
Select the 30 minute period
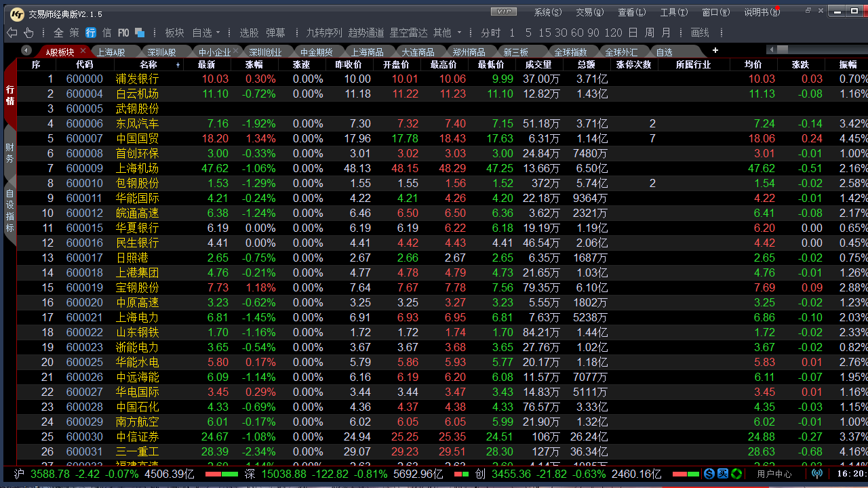click(561, 33)
